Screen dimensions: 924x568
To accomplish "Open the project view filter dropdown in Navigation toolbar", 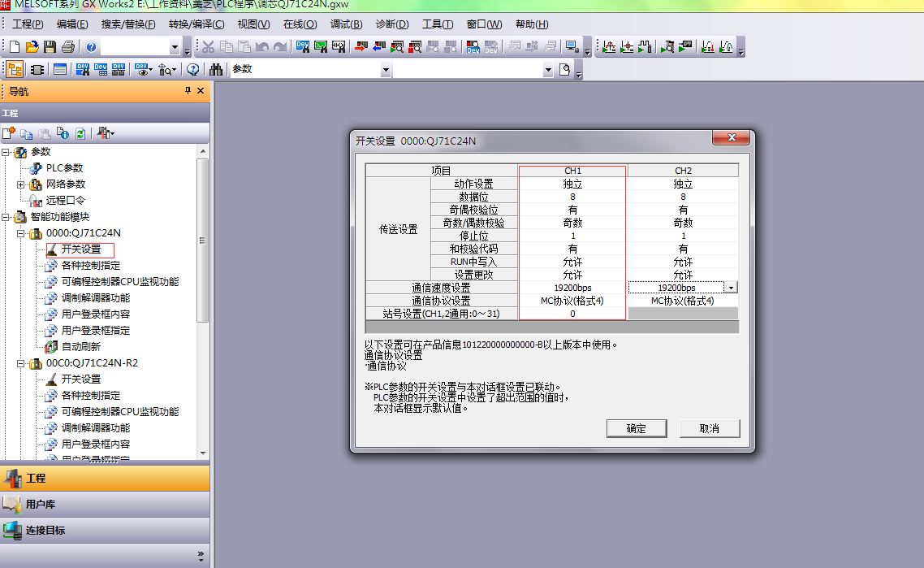I will pos(105,133).
